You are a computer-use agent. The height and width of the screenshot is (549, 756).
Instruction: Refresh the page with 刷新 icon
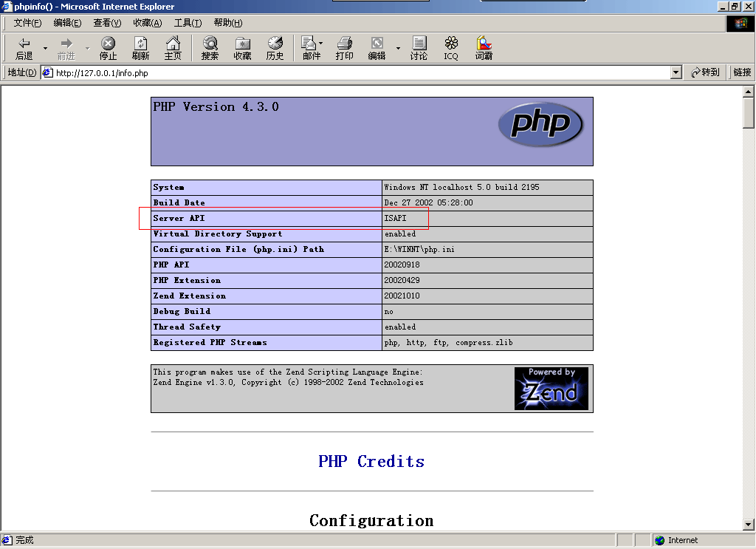[x=140, y=49]
